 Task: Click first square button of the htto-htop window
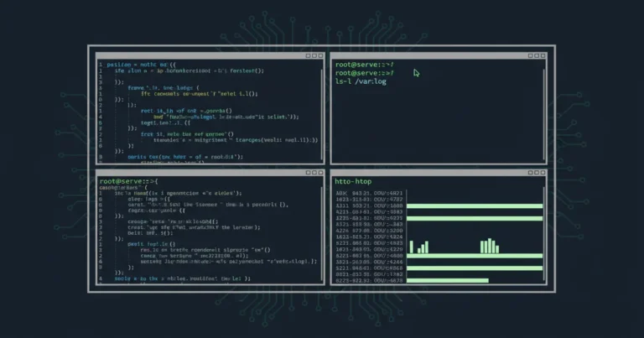pos(530,173)
